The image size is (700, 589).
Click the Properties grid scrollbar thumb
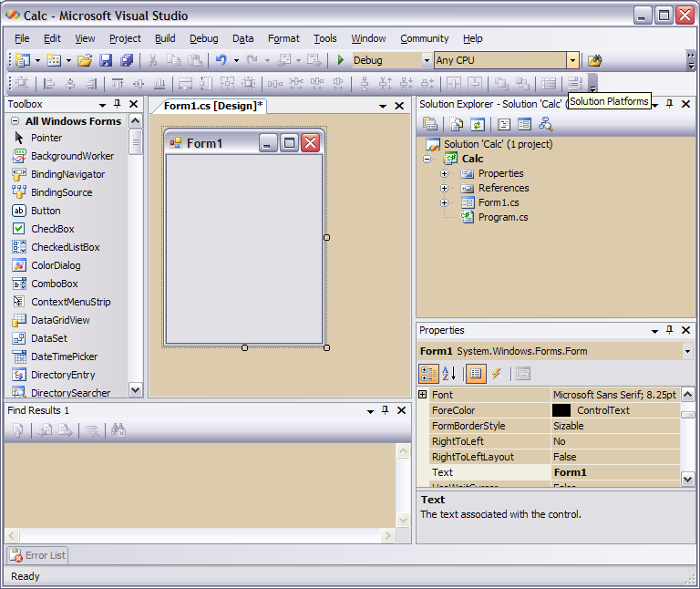coord(687,415)
